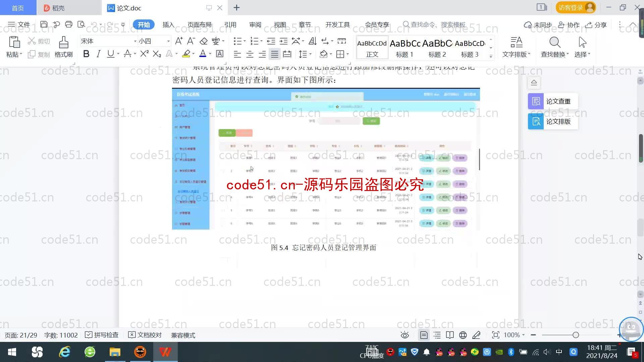This screenshot has height=362, width=644.
Task: Open highlight color dropdown arrow
Action: (x=194, y=54)
